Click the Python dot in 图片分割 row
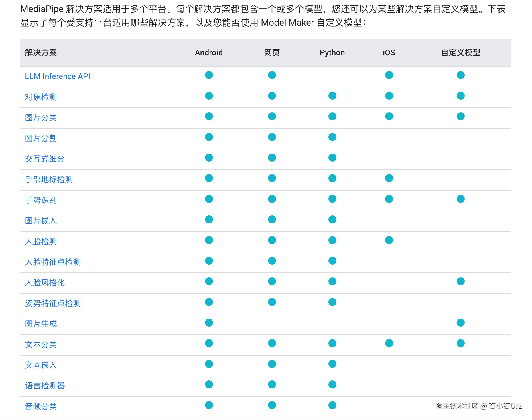The width and height of the screenshot is (532, 420). coord(332,137)
